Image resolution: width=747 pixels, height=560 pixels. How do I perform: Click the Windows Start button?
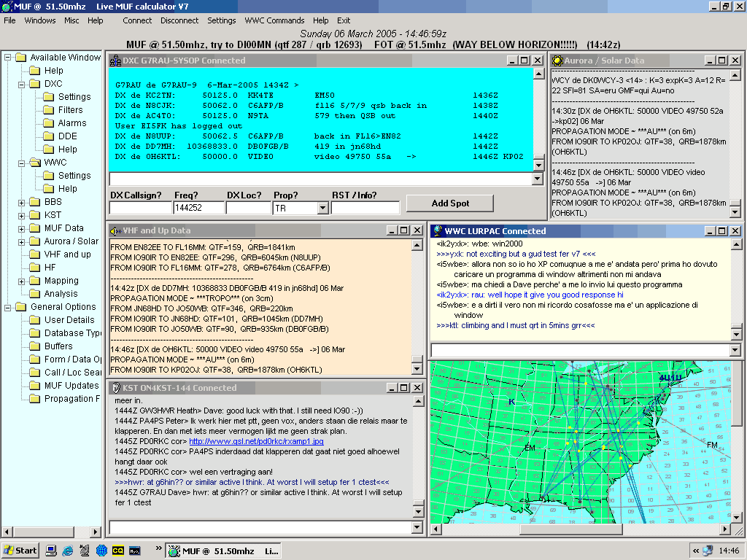tap(20, 551)
